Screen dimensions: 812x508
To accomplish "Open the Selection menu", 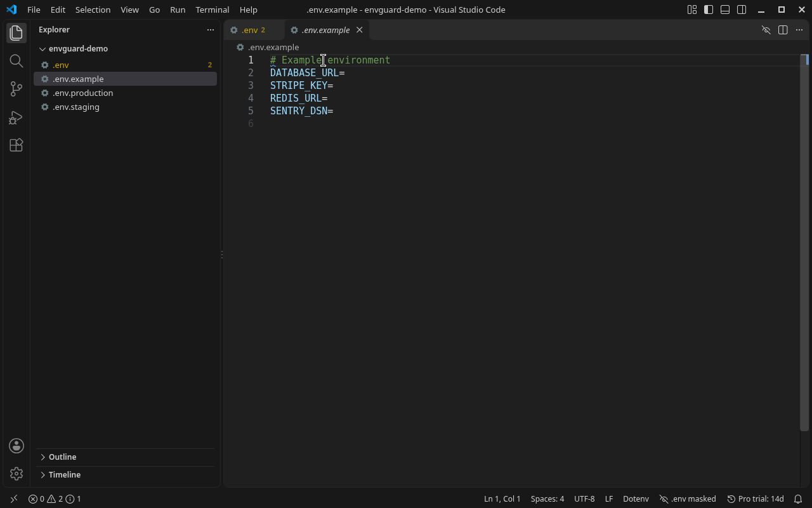I will 93,10.
